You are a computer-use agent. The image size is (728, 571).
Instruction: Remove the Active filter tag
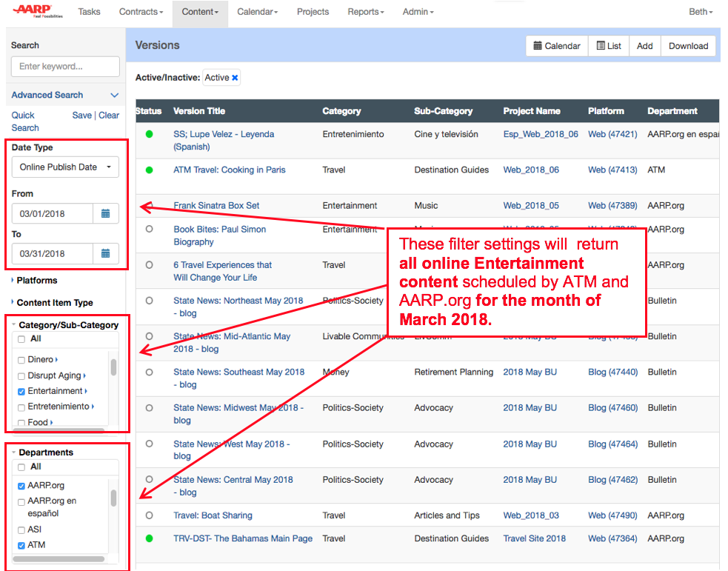click(235, 78)
